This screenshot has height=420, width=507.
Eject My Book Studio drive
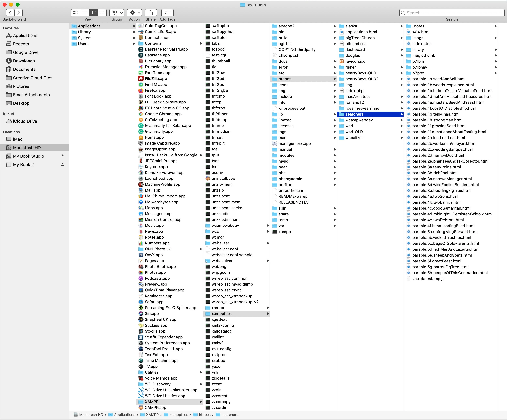pyautogui.click(x=62, y=156)
